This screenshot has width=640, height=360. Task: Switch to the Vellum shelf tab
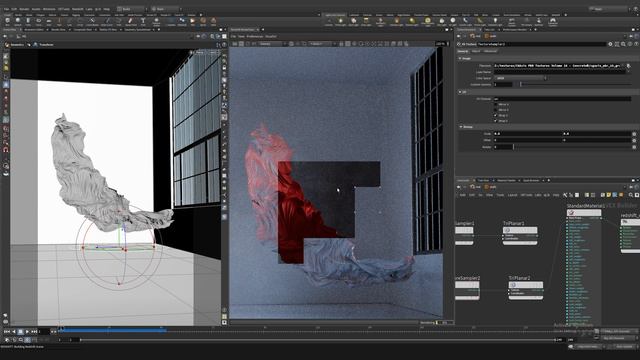(390, 15)
